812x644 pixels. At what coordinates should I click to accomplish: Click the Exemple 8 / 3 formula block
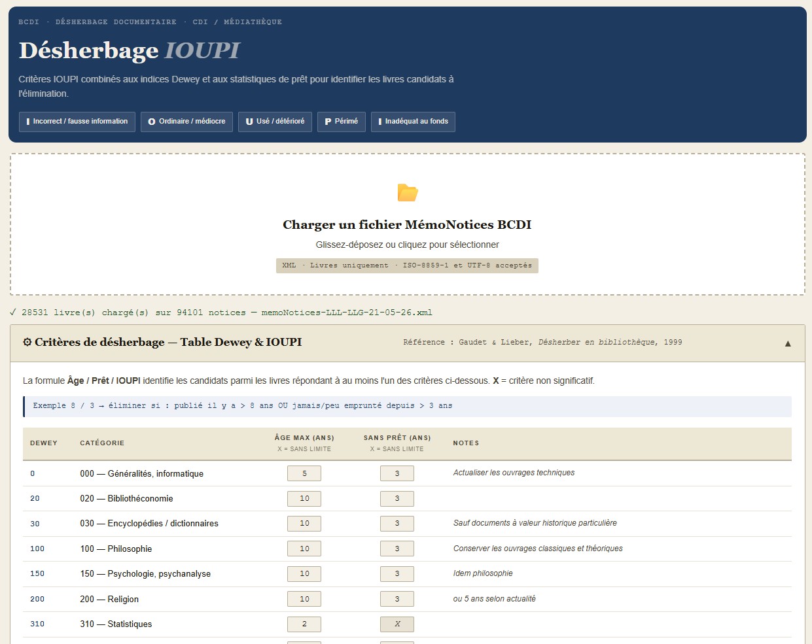(407, 406)
